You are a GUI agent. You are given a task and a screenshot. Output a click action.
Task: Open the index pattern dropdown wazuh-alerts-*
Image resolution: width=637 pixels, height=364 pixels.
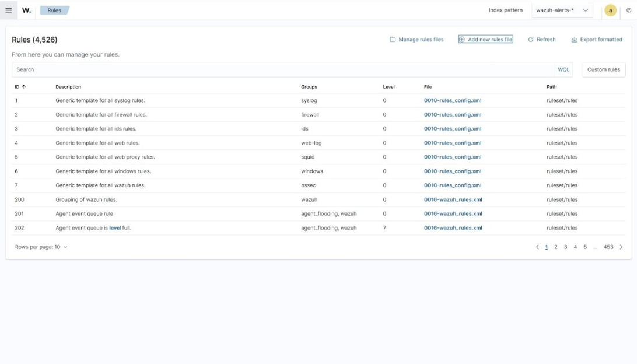(562, 10)
